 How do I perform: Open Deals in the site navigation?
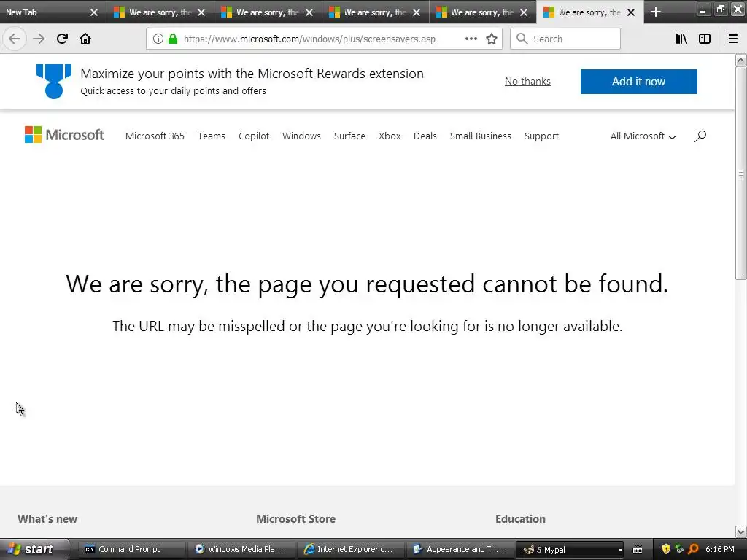pos(425,136)
